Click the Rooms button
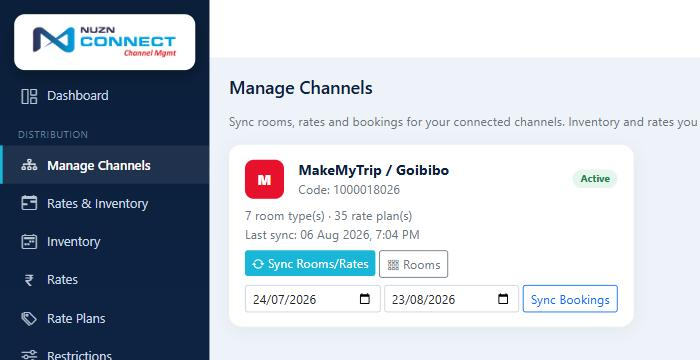 coord(413,264)
